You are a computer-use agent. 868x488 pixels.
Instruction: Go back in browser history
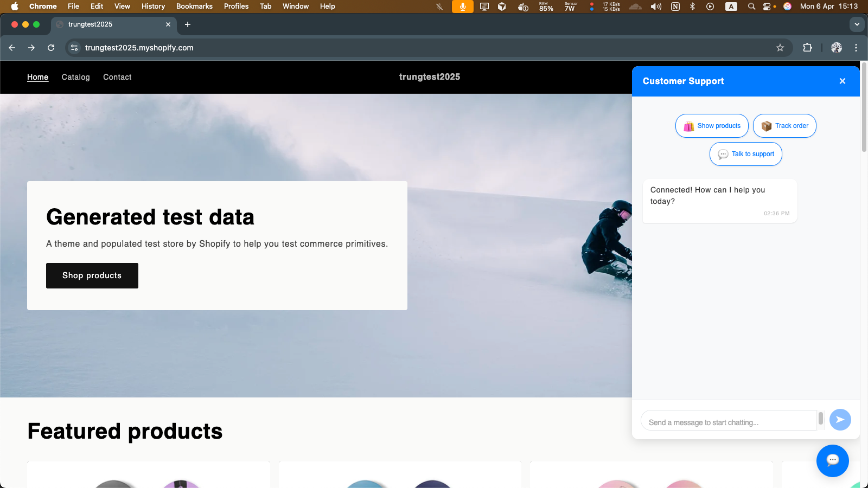click(12, 48)
